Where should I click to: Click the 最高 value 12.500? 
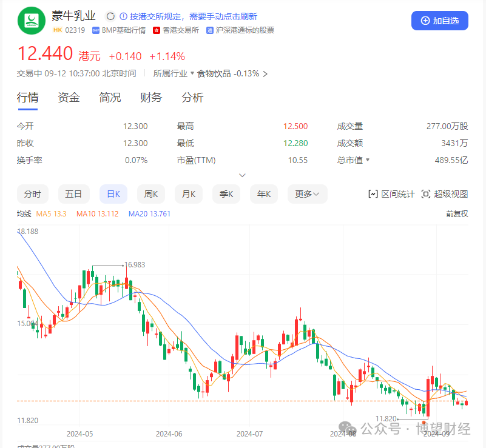click(x=295, y=126)
